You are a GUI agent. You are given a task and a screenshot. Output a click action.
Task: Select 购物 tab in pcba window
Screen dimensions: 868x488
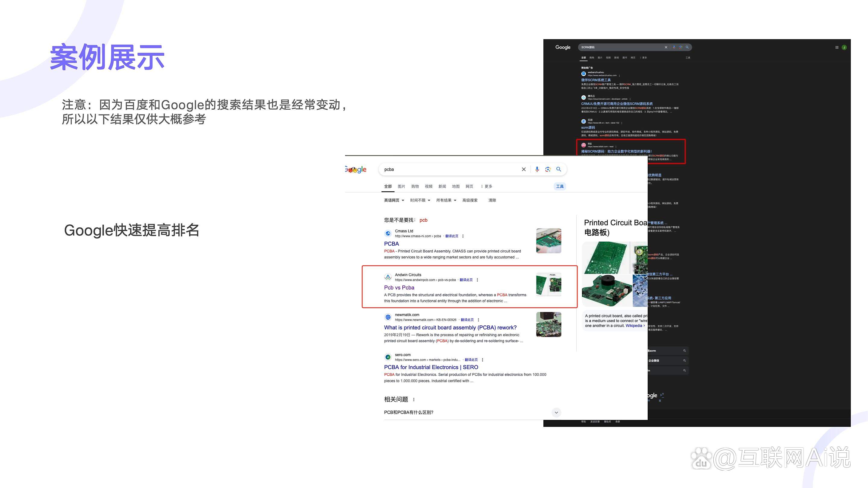pos(415,186)
